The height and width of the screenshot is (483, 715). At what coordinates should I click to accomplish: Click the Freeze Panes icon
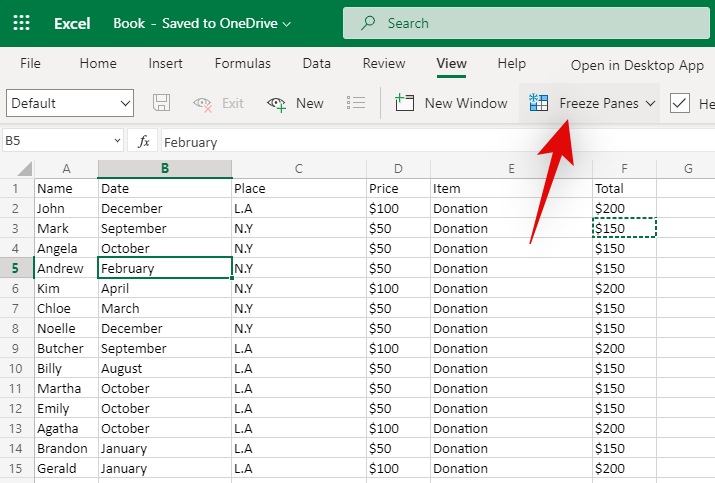point(539,103)
